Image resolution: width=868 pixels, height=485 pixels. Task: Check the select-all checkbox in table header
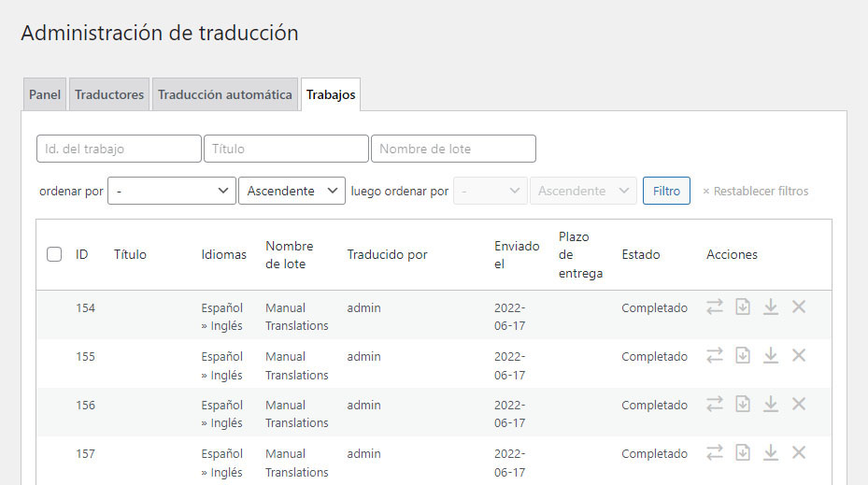coord(54,255)
